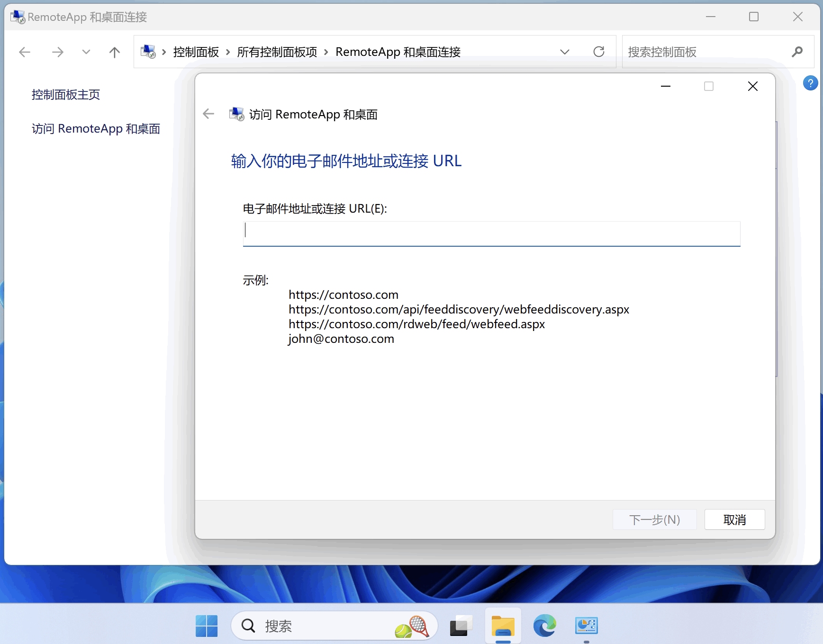Open 访问 RemoteApp 和桌面 sidebar link
Viewport: 823px width, 644px height.
(x=96, y=129)
